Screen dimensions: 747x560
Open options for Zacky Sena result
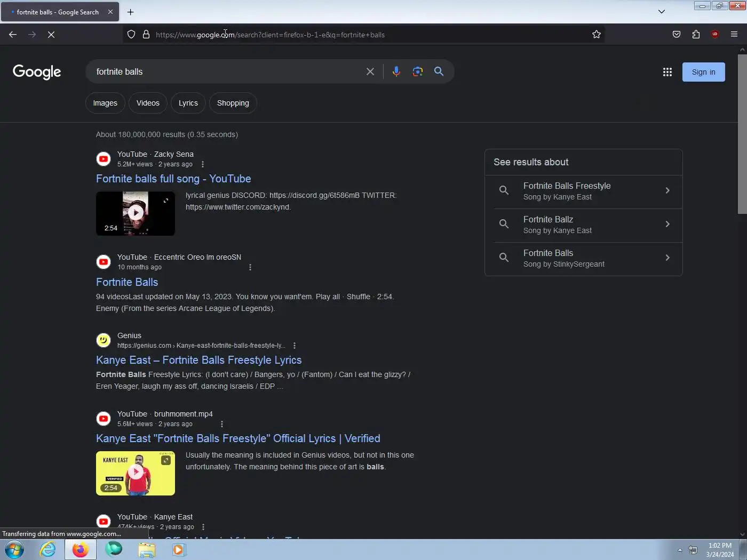(203, 164)
